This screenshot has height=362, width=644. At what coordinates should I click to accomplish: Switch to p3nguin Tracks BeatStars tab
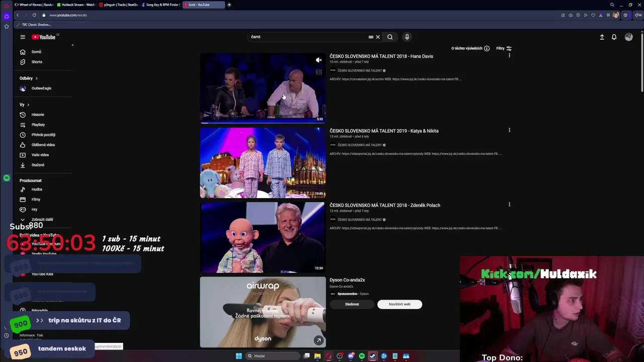tap(119, 5)
